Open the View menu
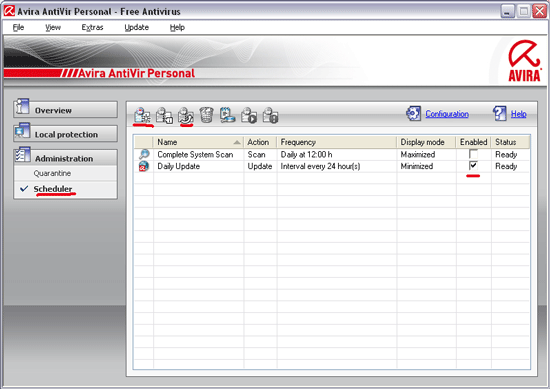Image resolution: width=550 pixels, height=389 pixels. 53,27
